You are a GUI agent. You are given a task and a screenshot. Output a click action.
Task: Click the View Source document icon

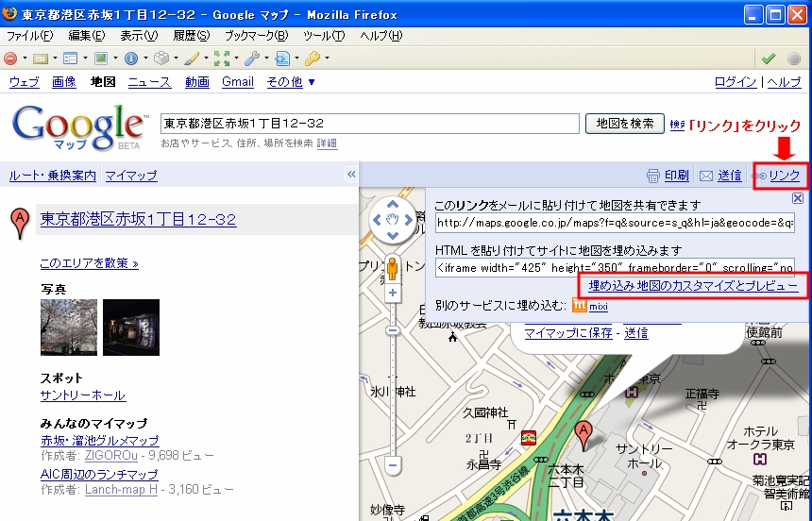tap(282, 59)
